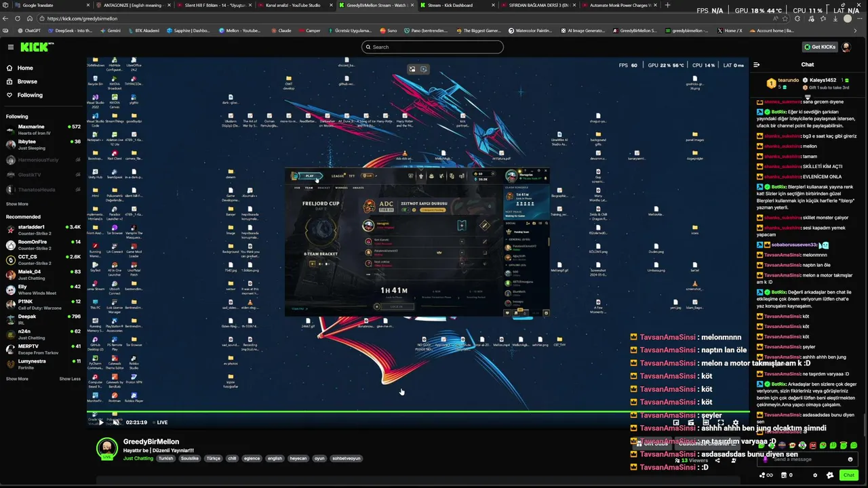Collapse Recommended list with Show Less
The height and width of the screenshot is (488, 868).
click(70, 379)
